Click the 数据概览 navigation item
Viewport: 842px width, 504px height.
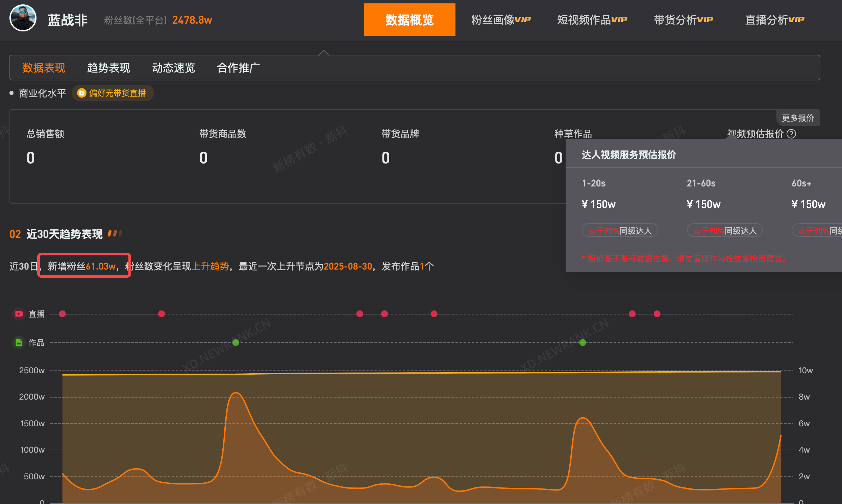[409, 20]
